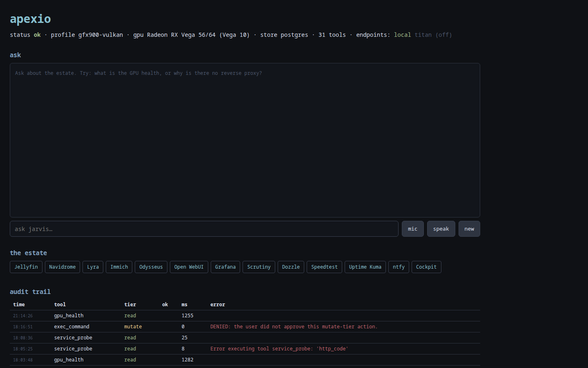Viewport: 588px width, 368px height.
Task: Open the Uptime Kuma service link
Action: tap(365, 267)
